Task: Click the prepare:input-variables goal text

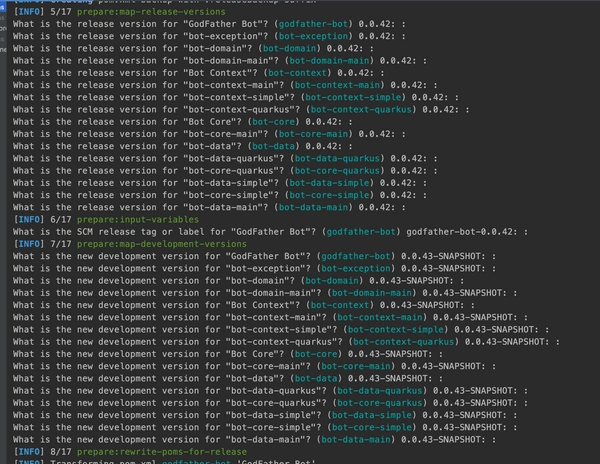Action: click(x=126, y=219)
